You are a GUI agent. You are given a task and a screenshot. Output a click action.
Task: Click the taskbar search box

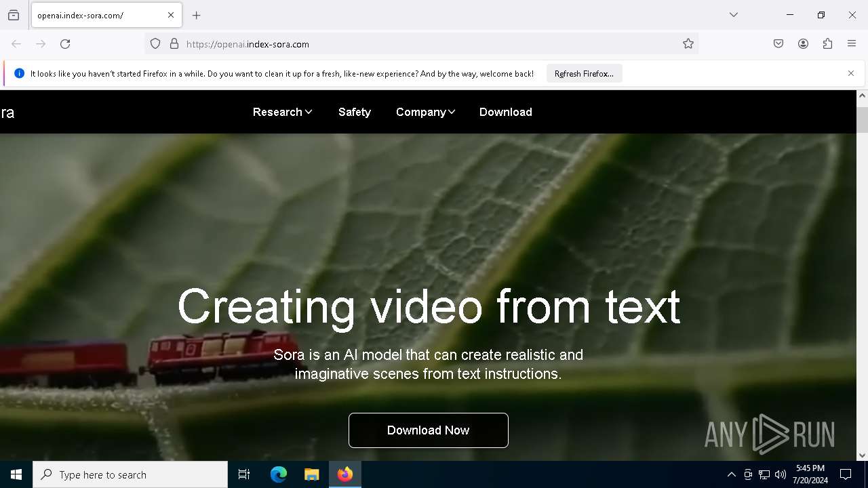point(130,474)
